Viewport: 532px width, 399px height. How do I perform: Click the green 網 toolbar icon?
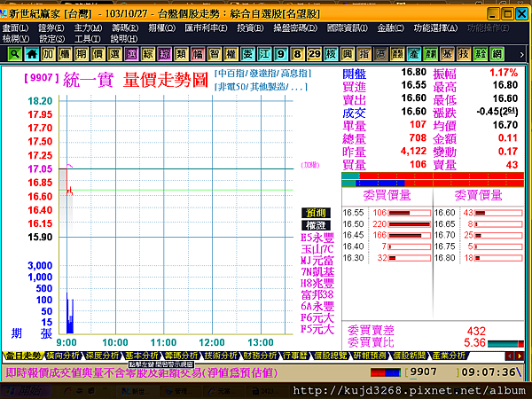pos(497,54)
